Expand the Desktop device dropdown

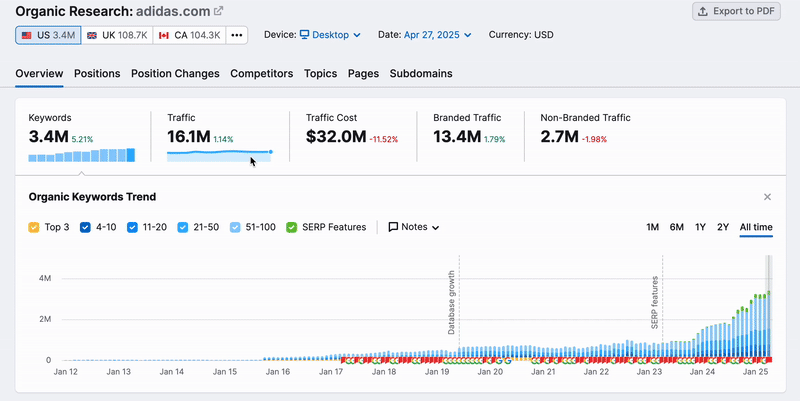click(x=330, y=35)
